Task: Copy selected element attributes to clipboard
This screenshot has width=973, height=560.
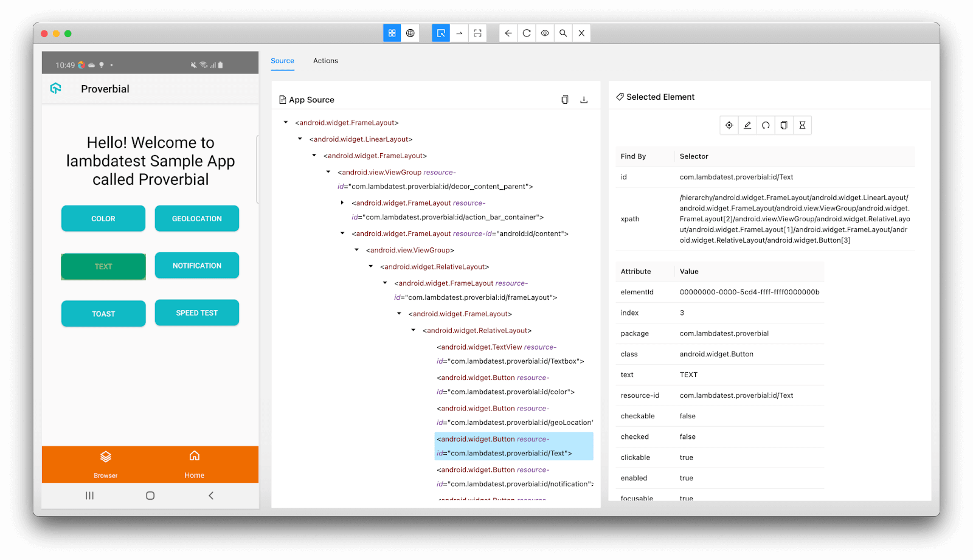Action: click(x=784, y=125)
